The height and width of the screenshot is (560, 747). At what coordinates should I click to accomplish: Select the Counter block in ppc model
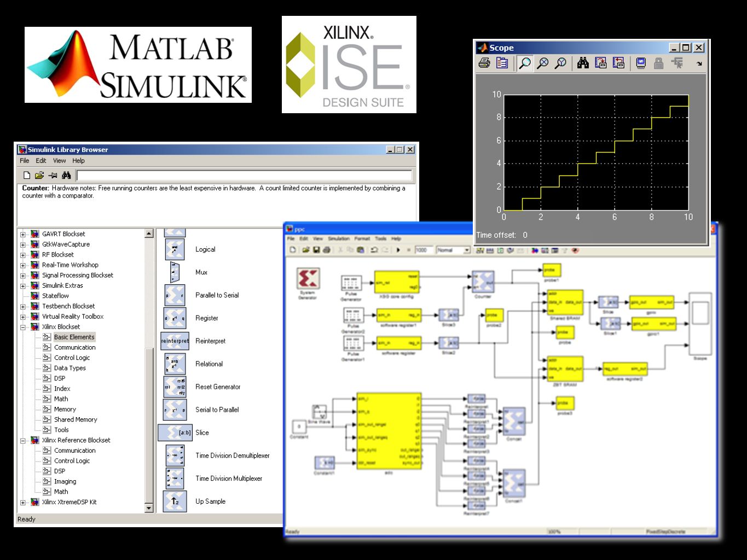[x=483, y=282]
